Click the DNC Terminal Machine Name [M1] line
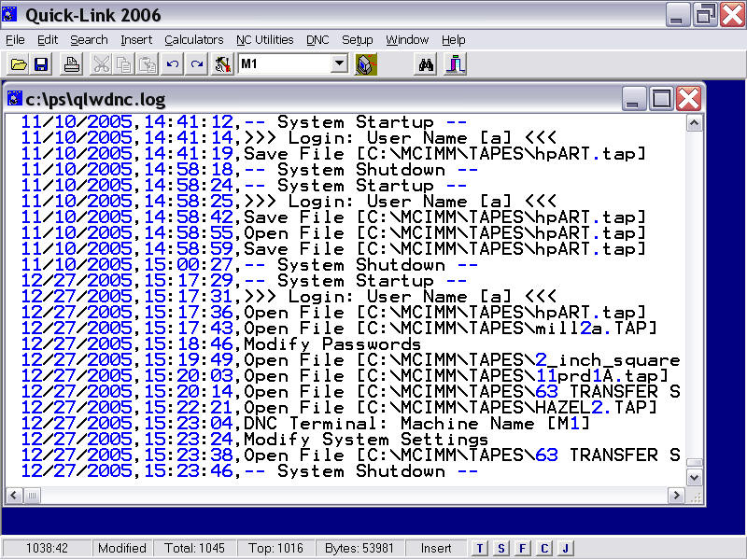747x560 pixels. point(305,424)
